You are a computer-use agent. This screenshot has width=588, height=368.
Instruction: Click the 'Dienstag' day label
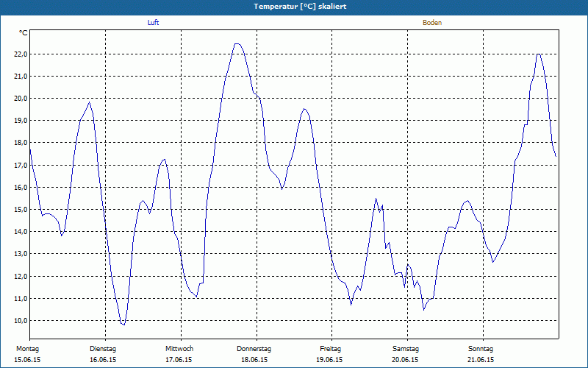[x=103, y=349]
